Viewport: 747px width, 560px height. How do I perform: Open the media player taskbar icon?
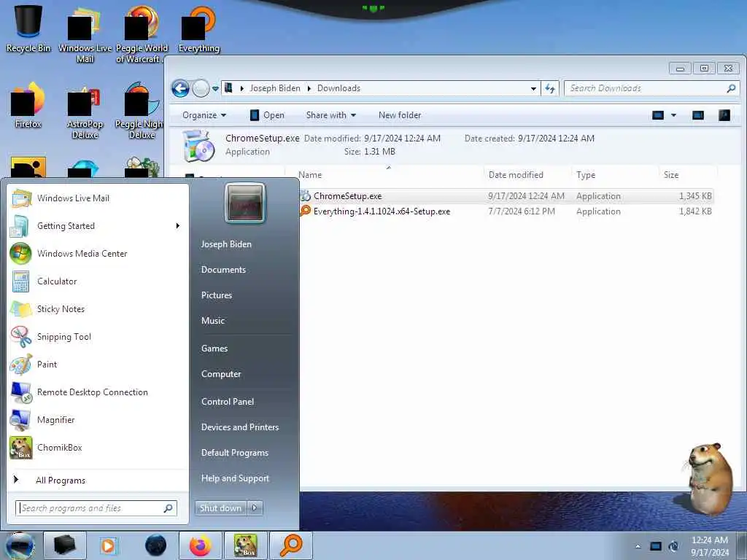108,545
